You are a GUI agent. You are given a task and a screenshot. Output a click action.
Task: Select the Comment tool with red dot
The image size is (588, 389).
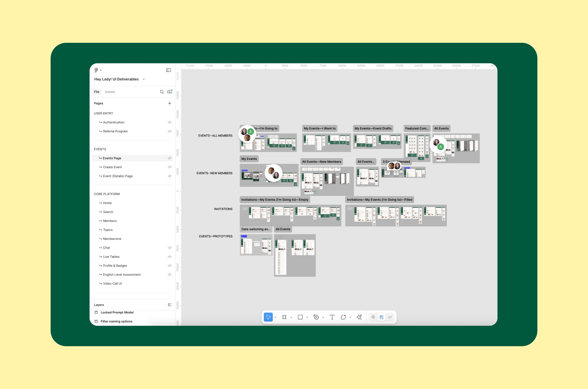[x=343, y=317]
